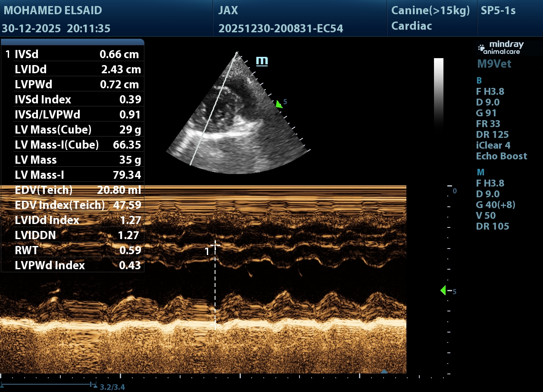This screenshot has height=392, width=543.
Task: Select the B-mode gain G 91 value
Action: click(x=486, y=113)
